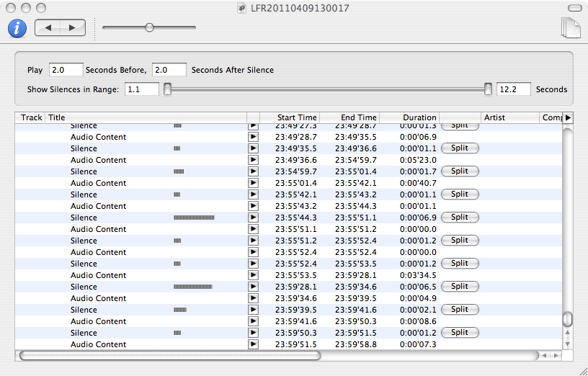The width and height of the screenshot is (588, 376).
Task: Play audio content starting 23:59'41.6
Action: pyautogui.click(x=253, y=321)
